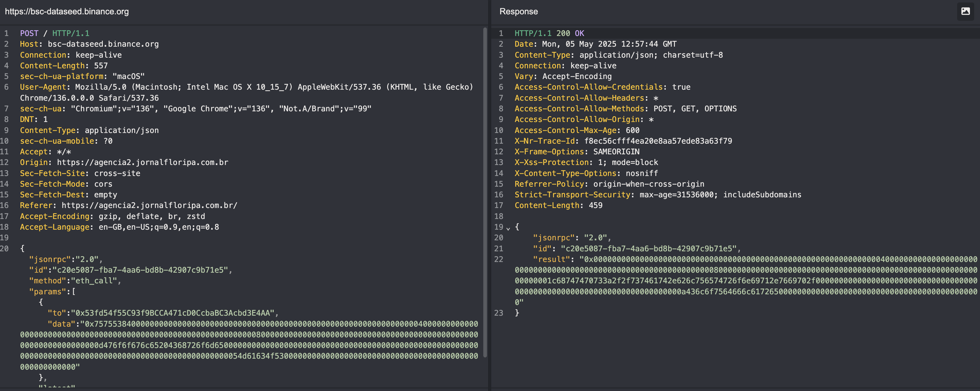Click Sec-Fetch-Dest empty header
This screenshot has width=980, height=391.
click(68, 194)
